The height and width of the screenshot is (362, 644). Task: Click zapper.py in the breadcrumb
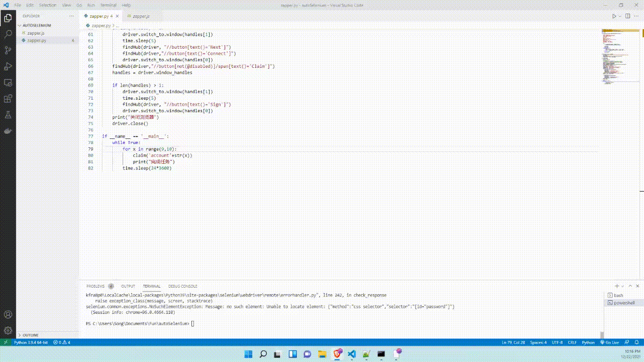click(101, 25)
